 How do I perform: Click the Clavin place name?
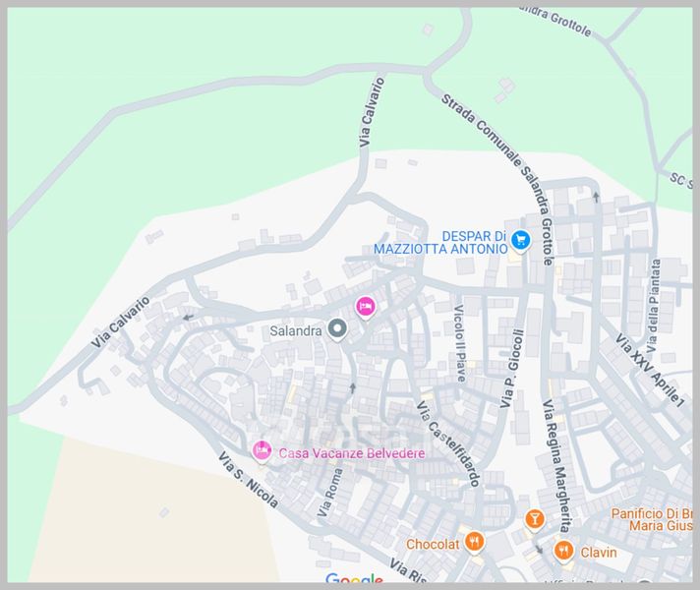tap(599, 553)
